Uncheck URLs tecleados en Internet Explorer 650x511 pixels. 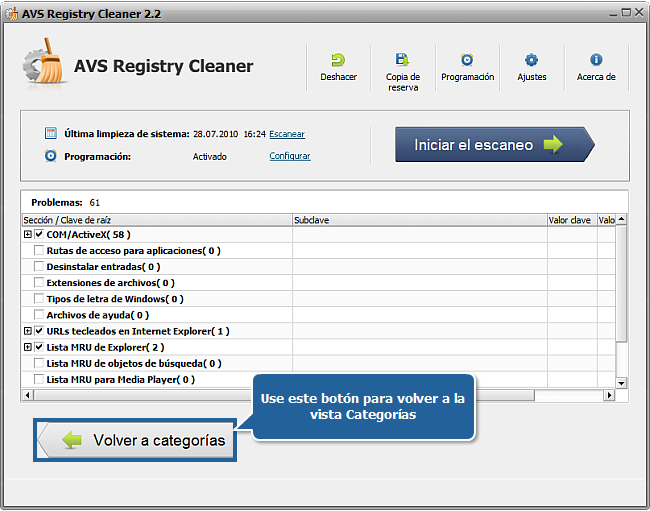pos(39,331)
